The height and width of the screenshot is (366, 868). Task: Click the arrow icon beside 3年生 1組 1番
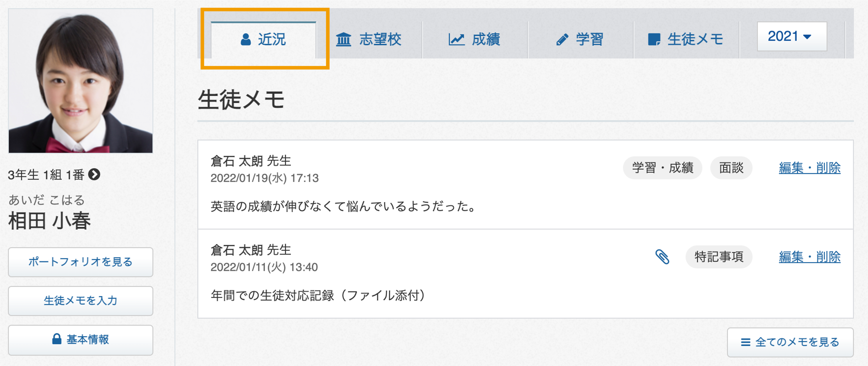(x=94, y=174)
